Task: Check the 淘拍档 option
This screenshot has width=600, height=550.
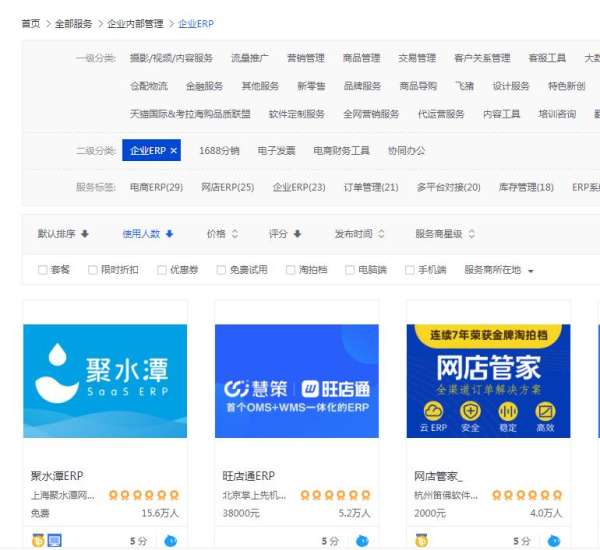Action: click(x=290, y=270)
